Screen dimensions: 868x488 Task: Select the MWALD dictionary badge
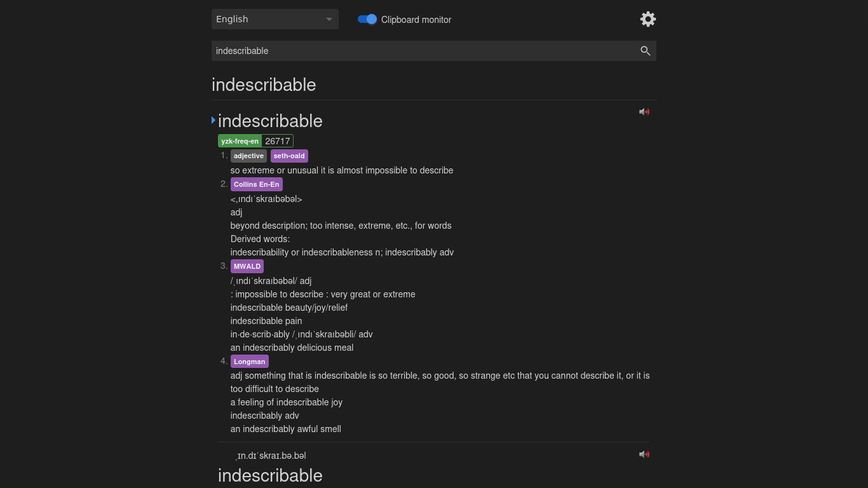247,266
